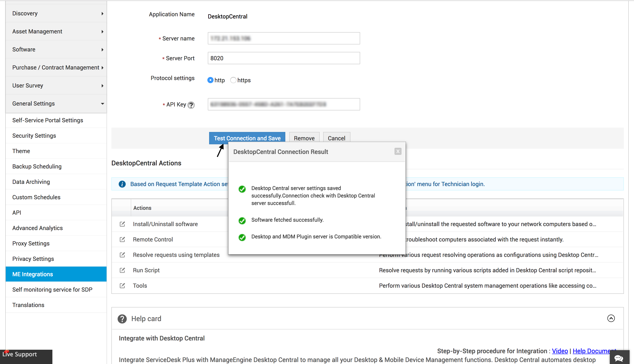Click edit icon beside Tools action
634x364 pixels.
tap(122, 285)
